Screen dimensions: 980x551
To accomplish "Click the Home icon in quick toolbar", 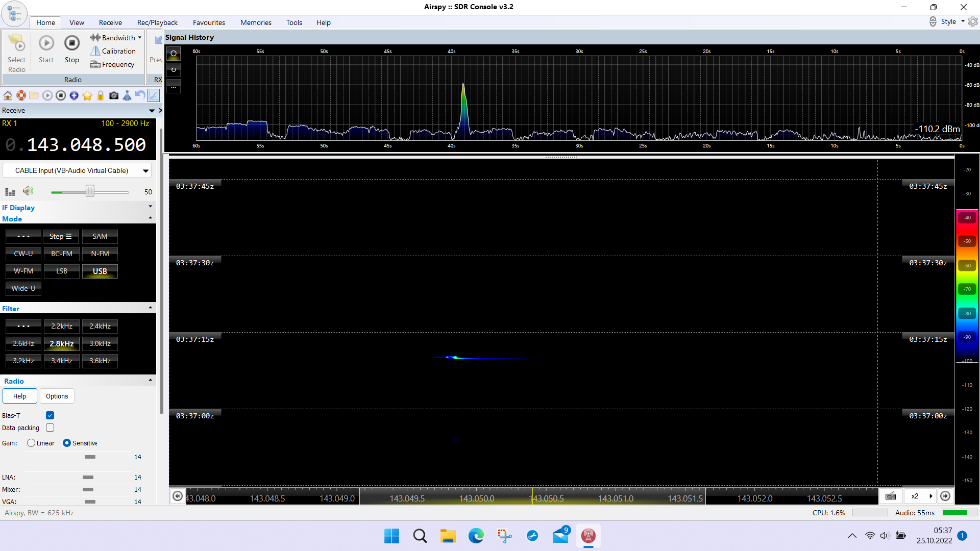I will pyautogui.click(x=8, y=95).
